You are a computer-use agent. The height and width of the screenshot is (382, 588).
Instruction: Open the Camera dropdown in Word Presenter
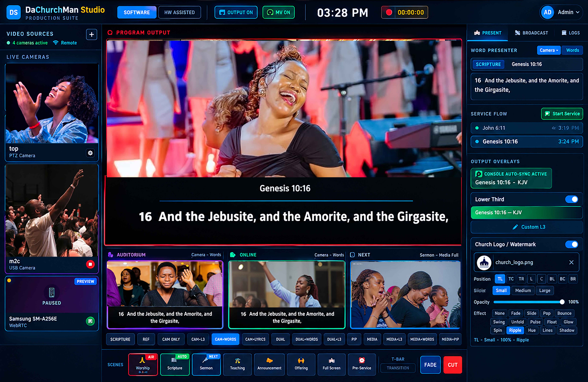click(548, 50)
